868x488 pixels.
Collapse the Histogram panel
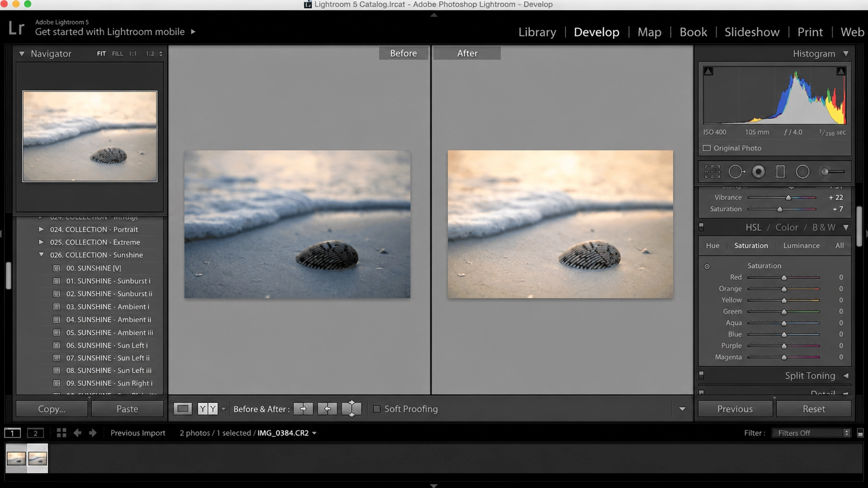pyautogui.click(x=846, y=53)
